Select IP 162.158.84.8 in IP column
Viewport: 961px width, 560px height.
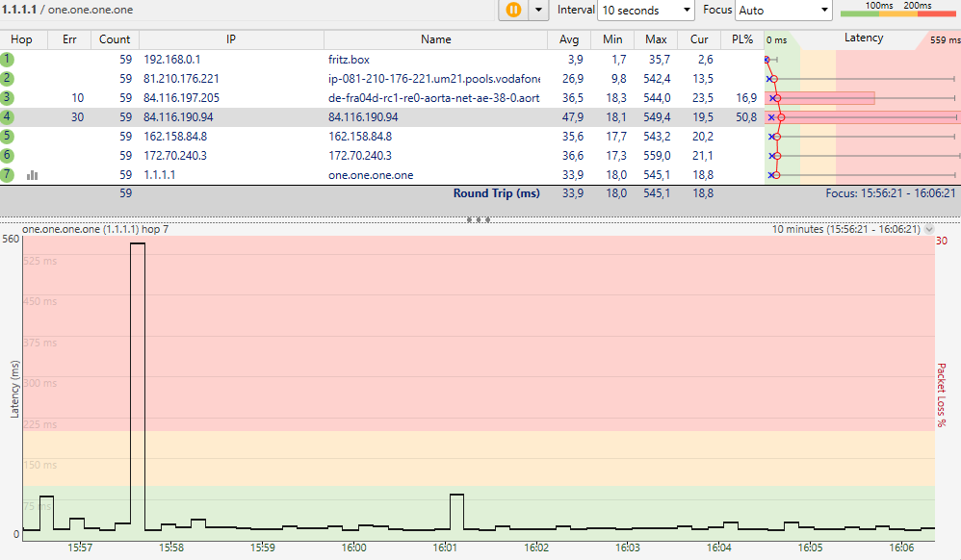175,136
